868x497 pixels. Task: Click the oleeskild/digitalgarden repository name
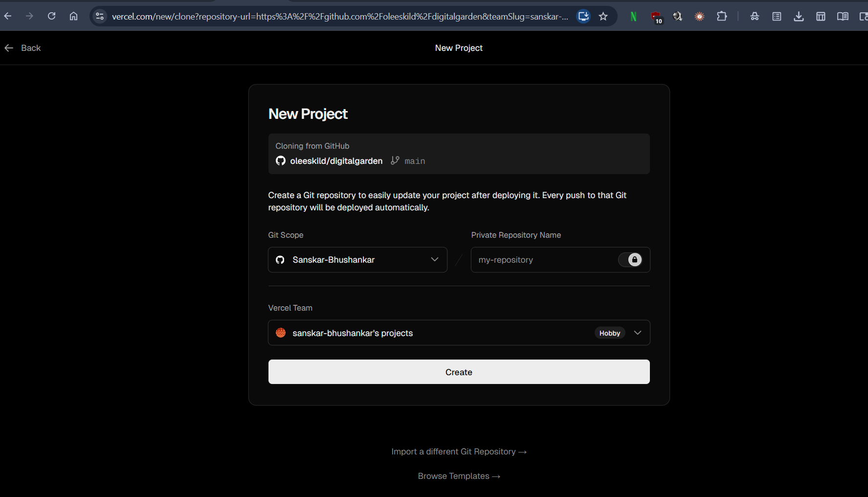point(336,161)
